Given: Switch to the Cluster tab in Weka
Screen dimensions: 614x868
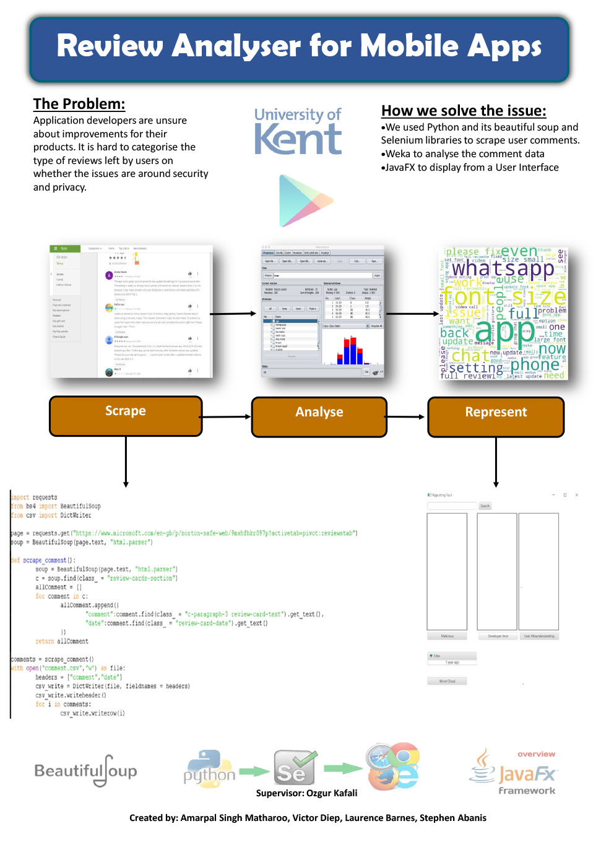Looking at the screenshot, I should [288, 253].
